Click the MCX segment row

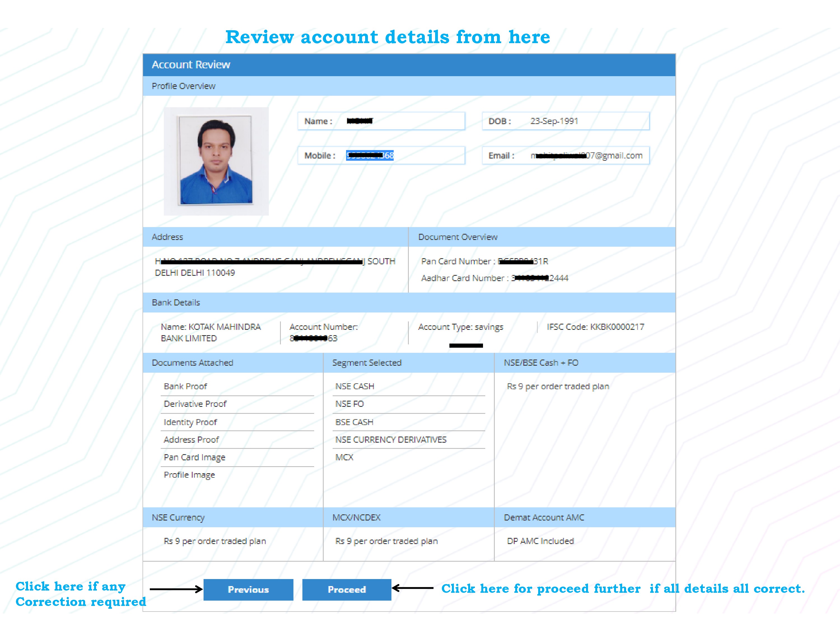[344, 457]
